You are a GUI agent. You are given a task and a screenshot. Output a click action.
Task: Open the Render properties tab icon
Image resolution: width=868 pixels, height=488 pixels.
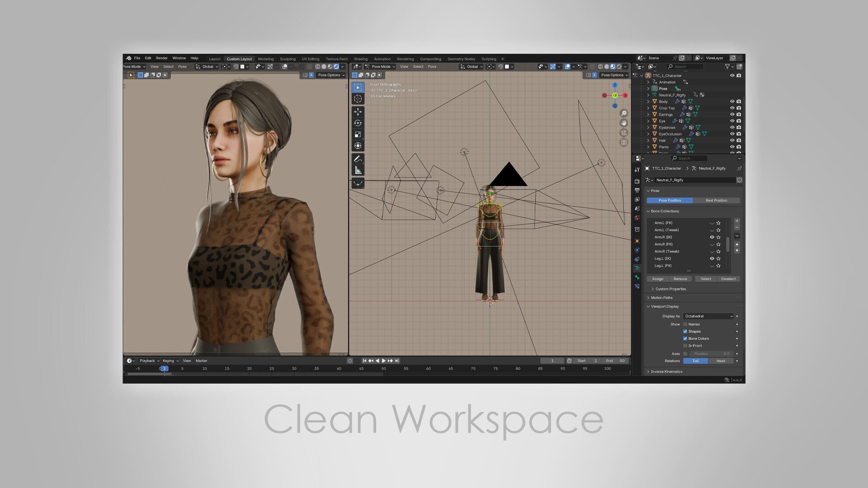point(637,181)
